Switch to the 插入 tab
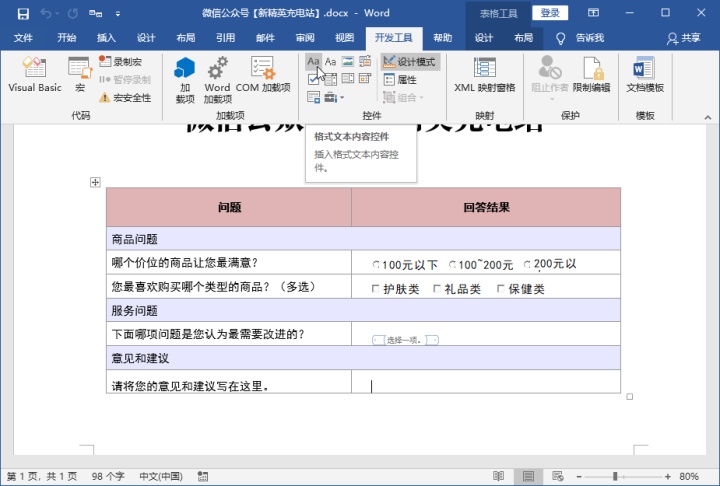Screen dimensions: 720x486 106,38
